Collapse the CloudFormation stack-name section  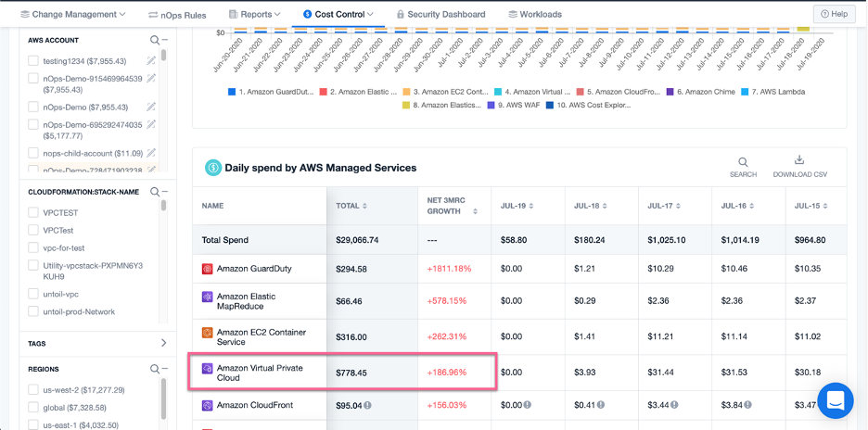(x=164, y=192)
